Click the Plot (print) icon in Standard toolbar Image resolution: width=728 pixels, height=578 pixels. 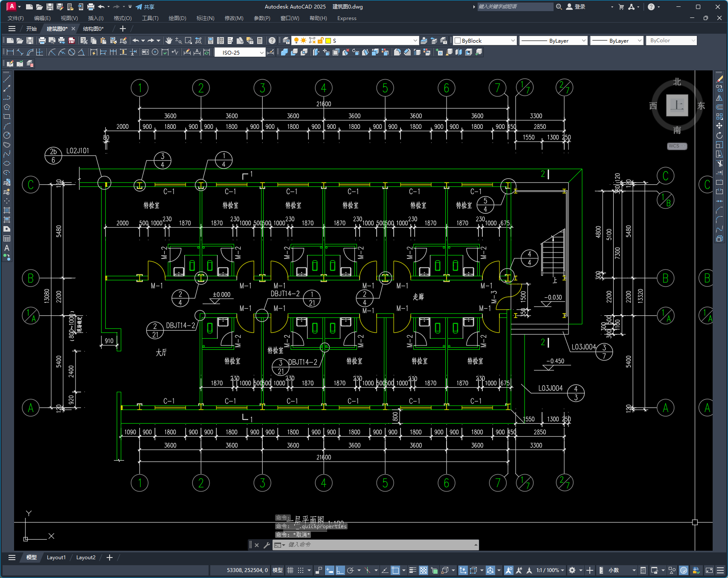42,41
